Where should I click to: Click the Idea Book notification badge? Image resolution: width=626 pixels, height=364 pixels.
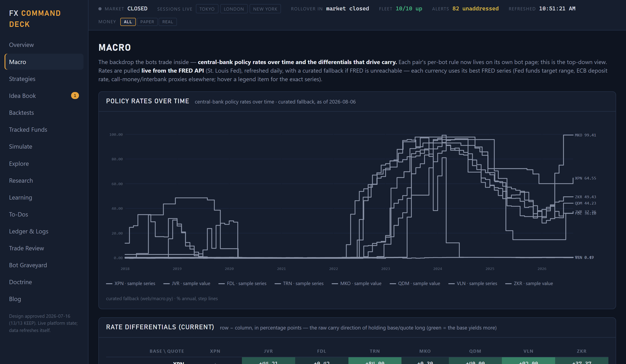click(x=75, y=96)
